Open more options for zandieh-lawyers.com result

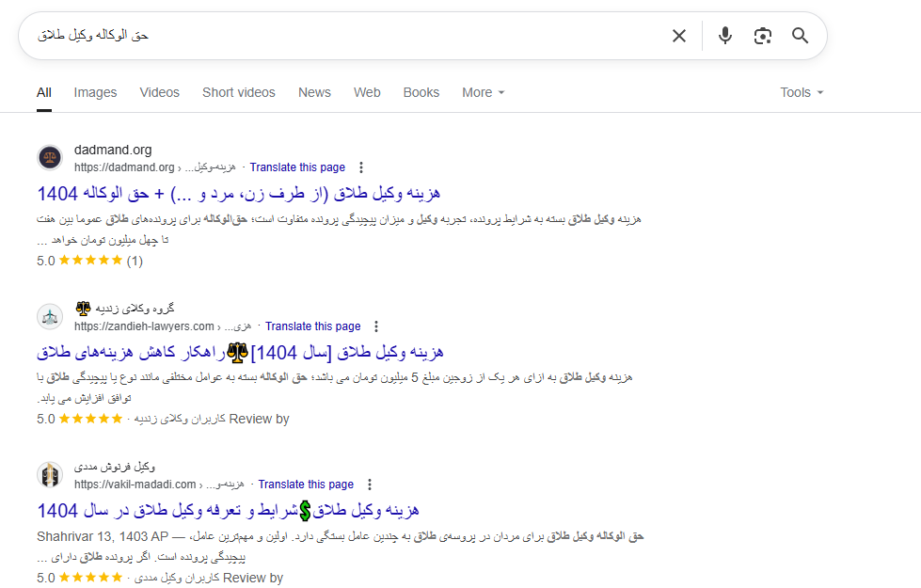pyautogui.click(x=376, y=326)
